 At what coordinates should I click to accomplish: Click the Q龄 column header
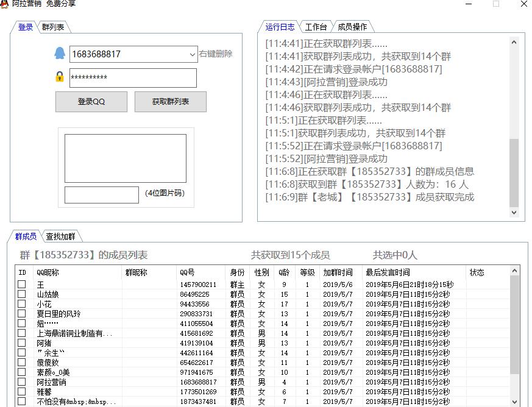(x=284, y=272)
